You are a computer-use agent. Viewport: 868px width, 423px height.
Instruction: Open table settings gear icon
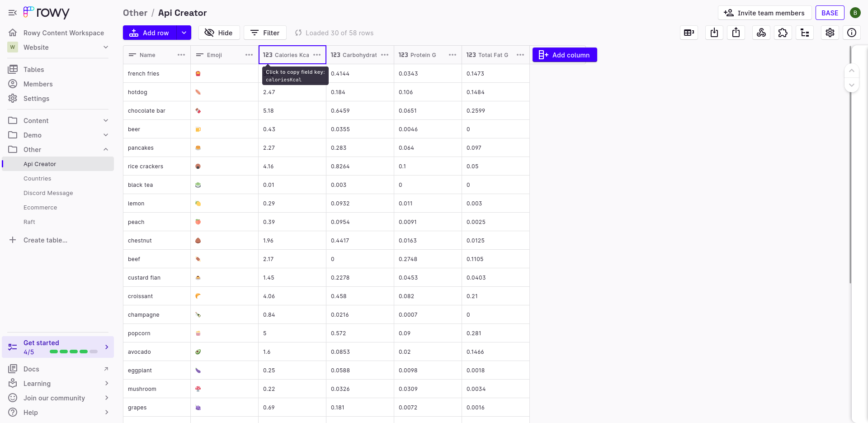click(x=830, y=33)
